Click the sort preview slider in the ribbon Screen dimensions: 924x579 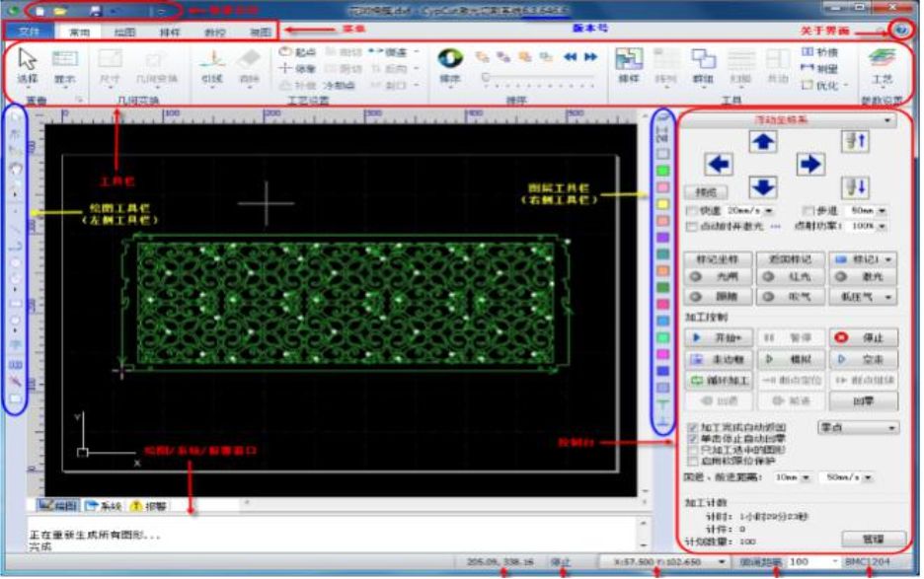(x=537, y=77)
